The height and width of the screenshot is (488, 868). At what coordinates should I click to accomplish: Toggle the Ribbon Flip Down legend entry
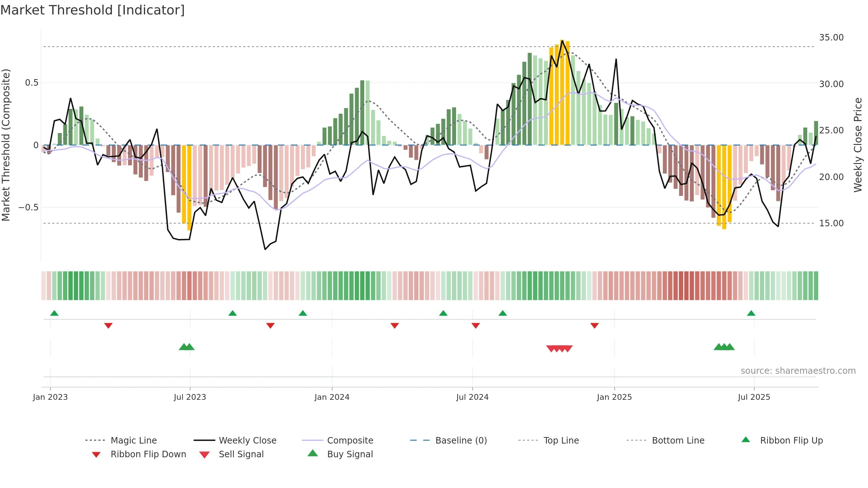click(139, 454)
